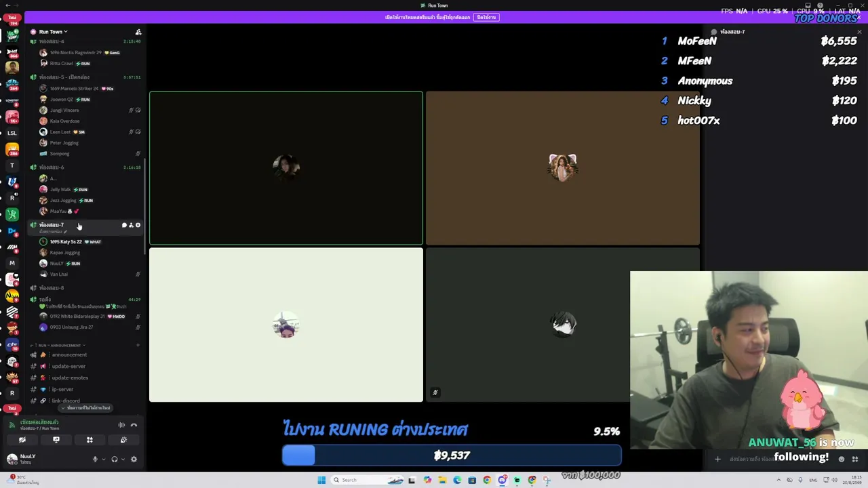
Task: Deafen audio with the headphones icon
Action: click(115, 460)
